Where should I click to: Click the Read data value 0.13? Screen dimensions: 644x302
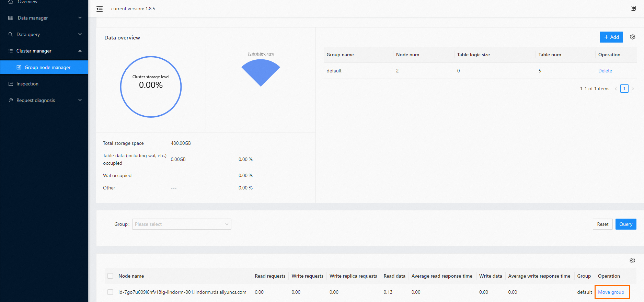388,292
